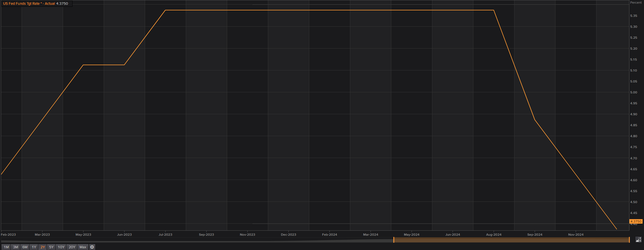Screen dimensions: 644x250
Task: Open chart settings gear icon
Action: 92,247
